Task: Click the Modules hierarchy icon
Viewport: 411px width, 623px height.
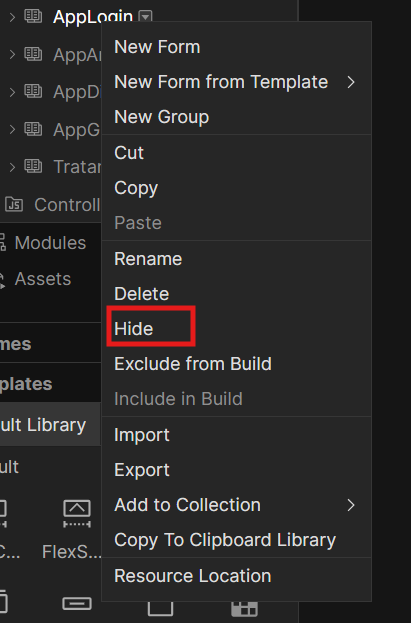Action: pos(2,242)
